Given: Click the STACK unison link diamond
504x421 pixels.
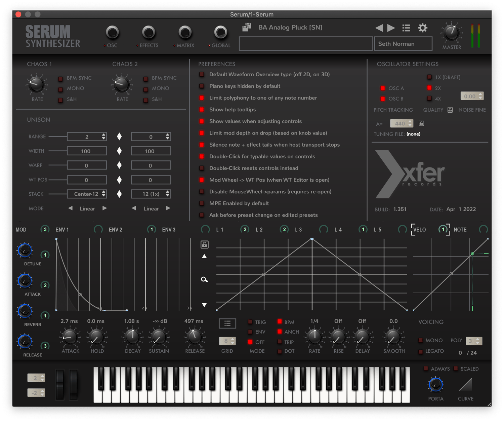Looking at the screenshot, I should (119, 194).
